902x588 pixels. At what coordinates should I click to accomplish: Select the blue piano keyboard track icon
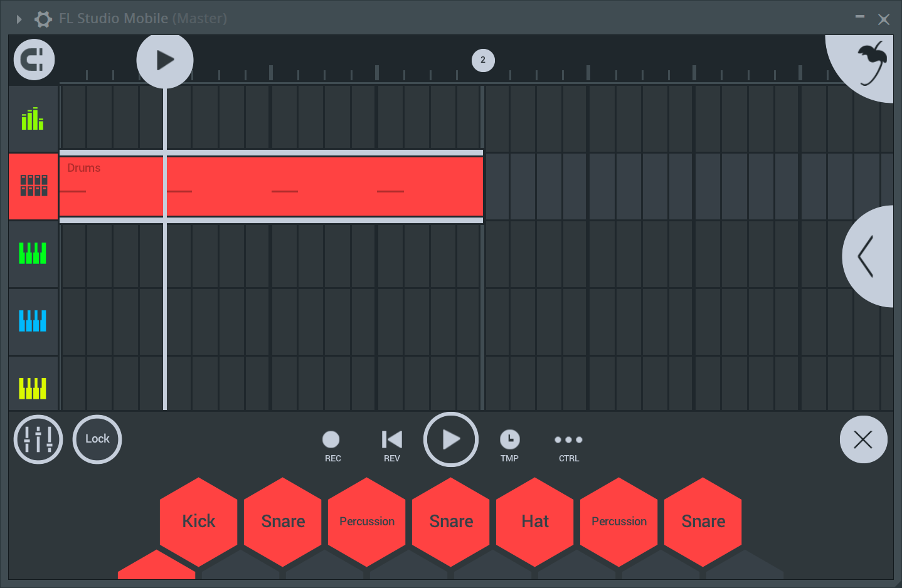[x=33, y=322]
